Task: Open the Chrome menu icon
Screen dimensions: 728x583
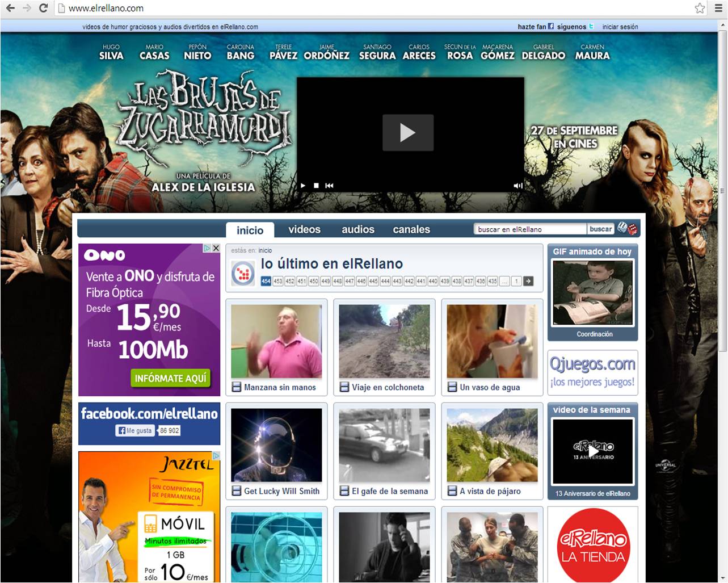Action: [x=717, y=8]
